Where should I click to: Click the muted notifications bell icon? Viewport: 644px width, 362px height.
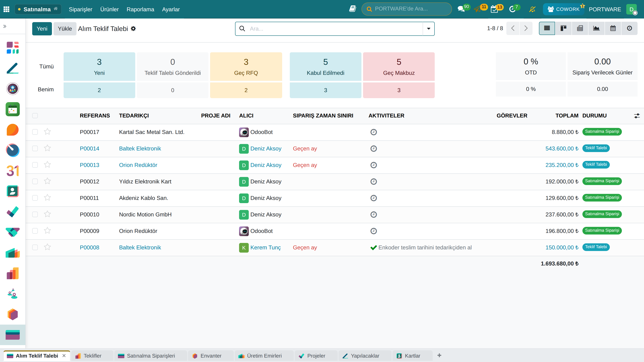point(532,9)
